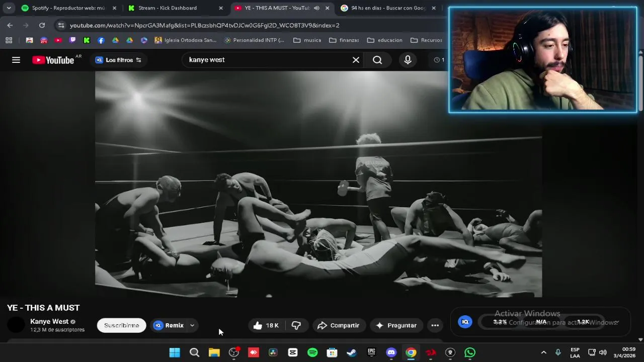Open the Twitch bookmark icon
644x362 pixels.
pyautogui.click(x=72, y=40)
